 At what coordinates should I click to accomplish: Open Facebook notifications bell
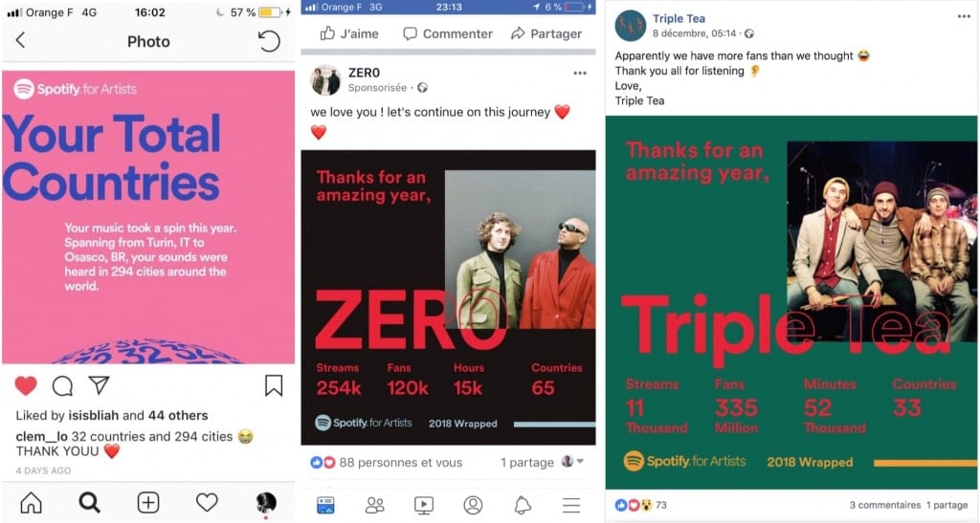pos(523,505)
